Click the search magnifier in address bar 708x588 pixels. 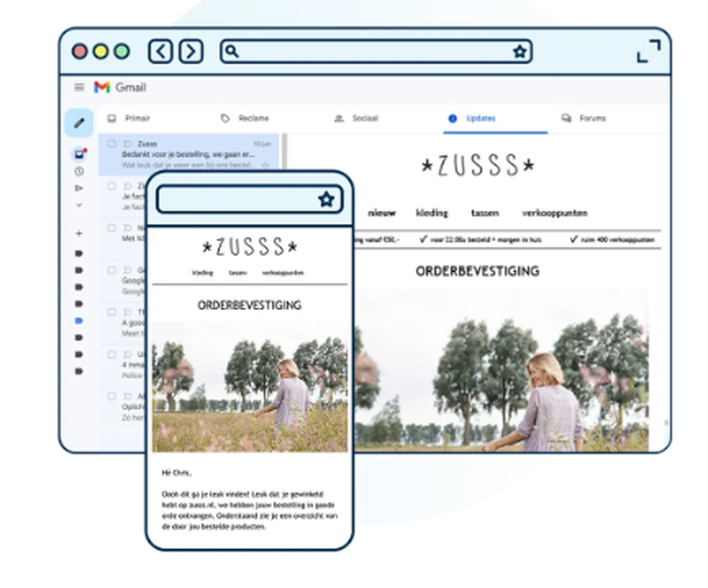(x=232, y=51)
